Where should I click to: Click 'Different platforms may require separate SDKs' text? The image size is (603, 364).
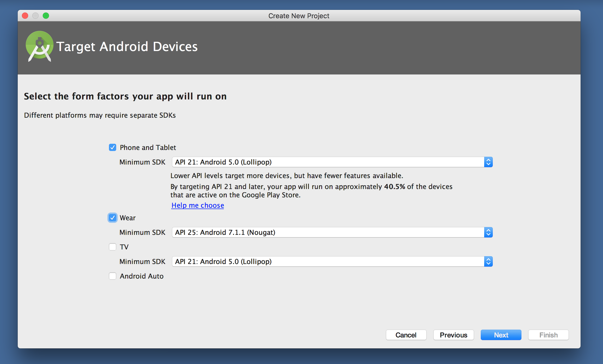(100, 115)
